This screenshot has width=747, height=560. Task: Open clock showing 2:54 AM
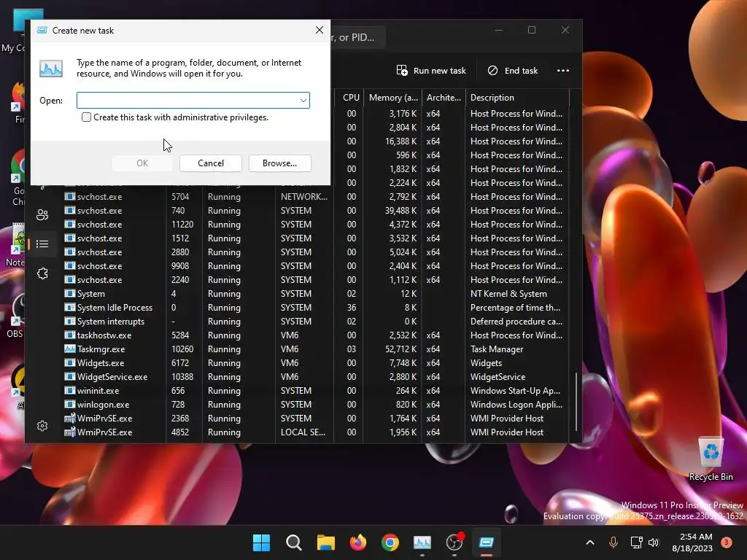pyautogui.click(x=692, y=542)
